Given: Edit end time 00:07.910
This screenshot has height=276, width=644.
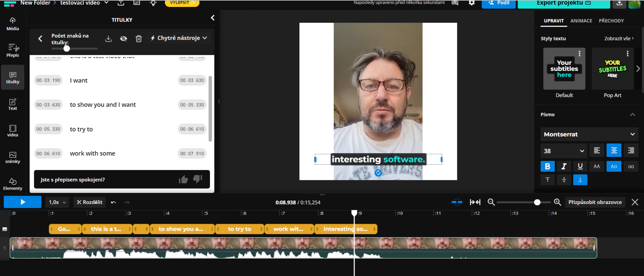Looking at the screenshot, I should 192,153.
